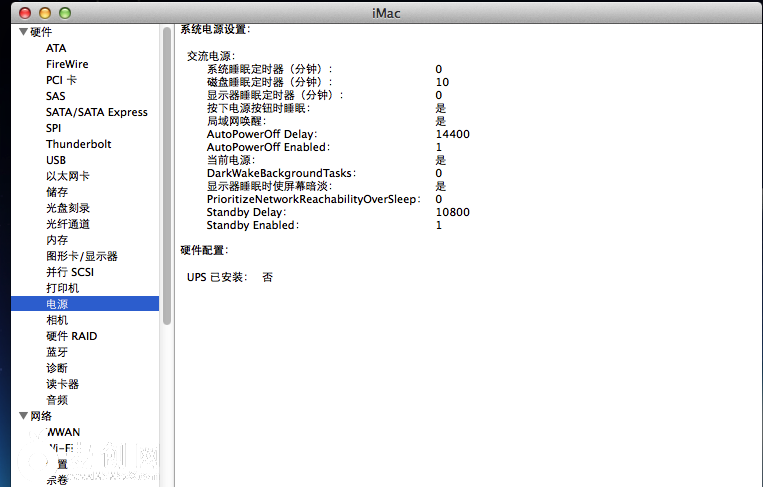
Task: Open the PCI 卡 entry
Action: [61, 80]
